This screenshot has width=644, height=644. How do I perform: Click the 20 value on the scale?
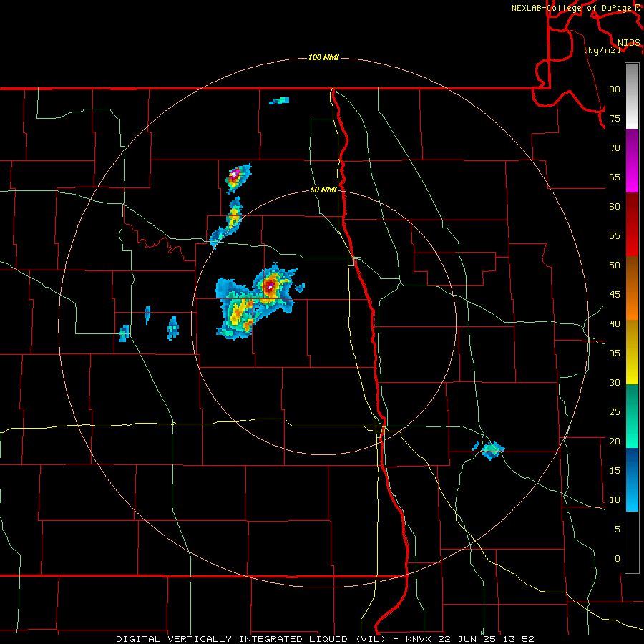click(615, 441)
